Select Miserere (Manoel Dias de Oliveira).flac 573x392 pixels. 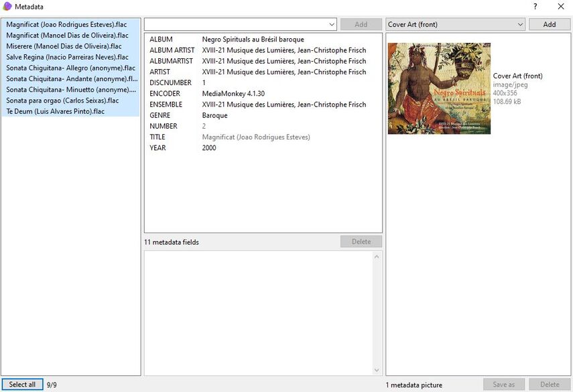coord(70,46)
